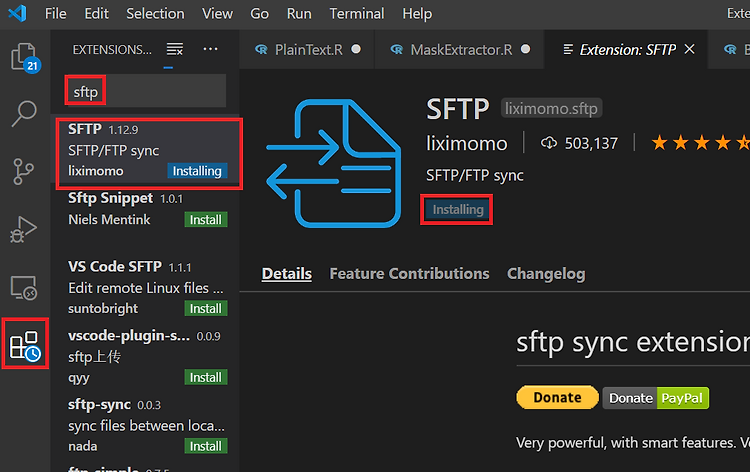Open extensions More Actions ellipsis

pyautogui.click(x=210, y=49)
